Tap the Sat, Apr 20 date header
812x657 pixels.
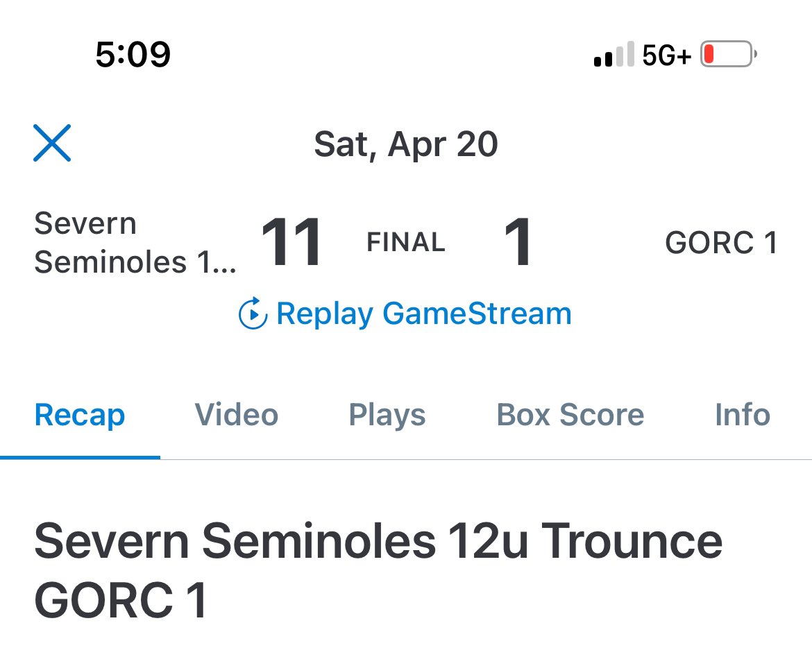[406, 144]
